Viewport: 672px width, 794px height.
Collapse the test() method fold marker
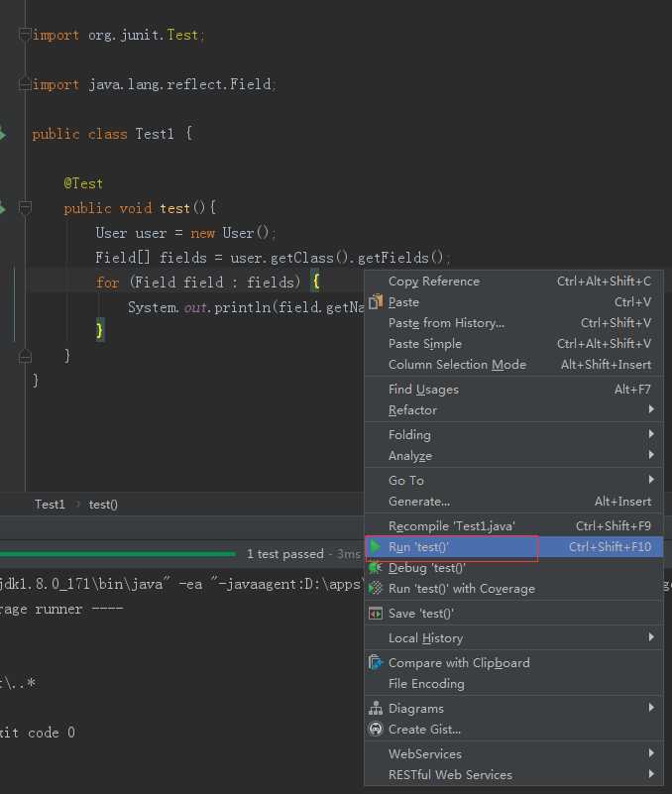(25, 207)
